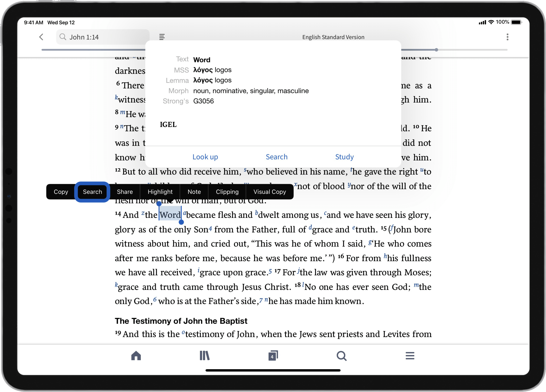546x392 pixels.
Task: Tap the lower selection handle below Word
Action: click(181, 222)
